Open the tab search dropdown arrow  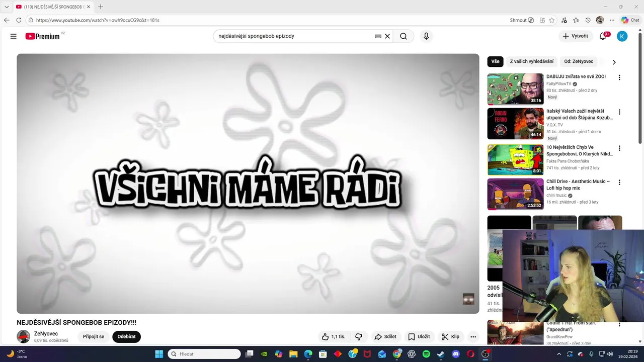tap(7, 7)
